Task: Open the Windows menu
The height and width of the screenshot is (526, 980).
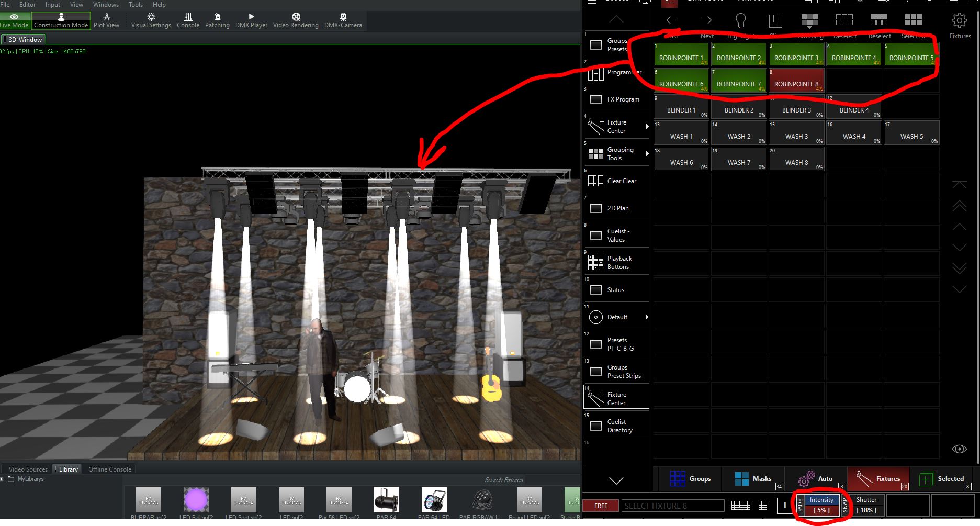Action: point(106,5)
